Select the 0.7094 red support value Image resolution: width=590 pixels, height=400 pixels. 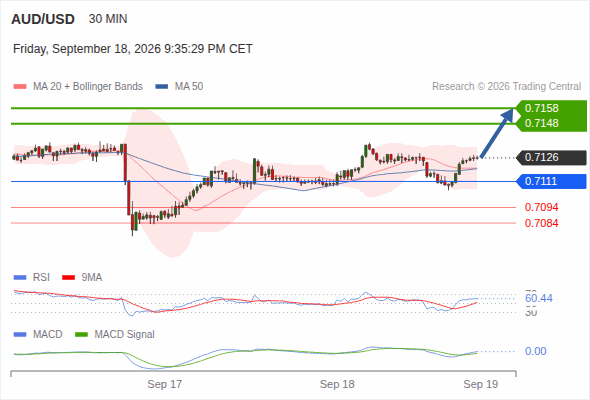[541, 207]
